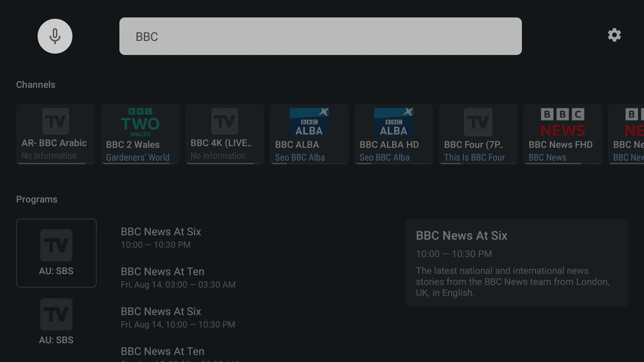Open the BBC News At Six details panel
Screen dimensions: 644x362
(517, 262)
